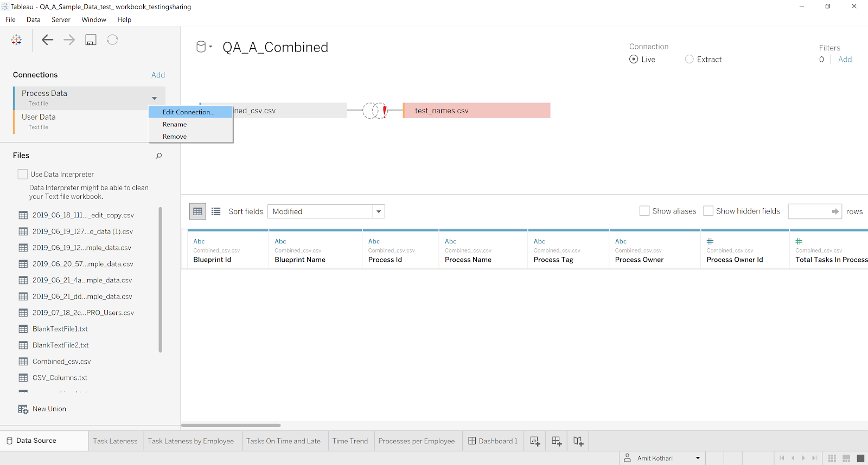Select BlankTextFile2.txt in Files list
Screen dimensions: 868x465
60,345
